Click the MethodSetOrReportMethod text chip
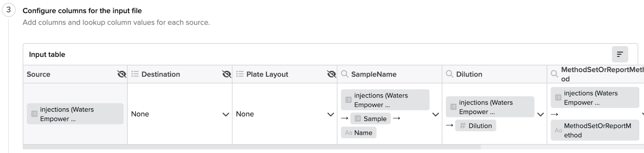This screenshot has width=644, height=153. pos(595,130)
